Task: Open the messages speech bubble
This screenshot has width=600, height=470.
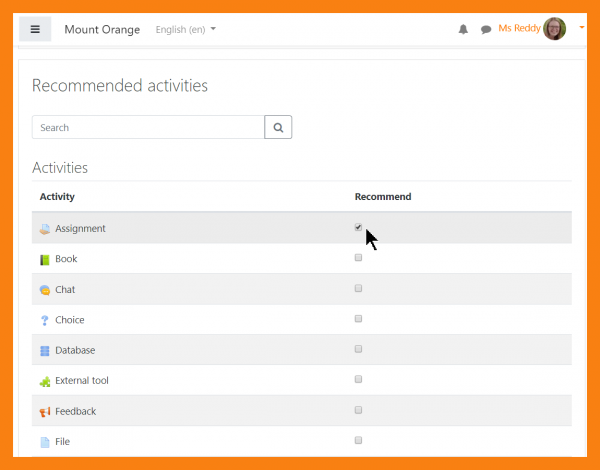Action: tap(486, 30)
